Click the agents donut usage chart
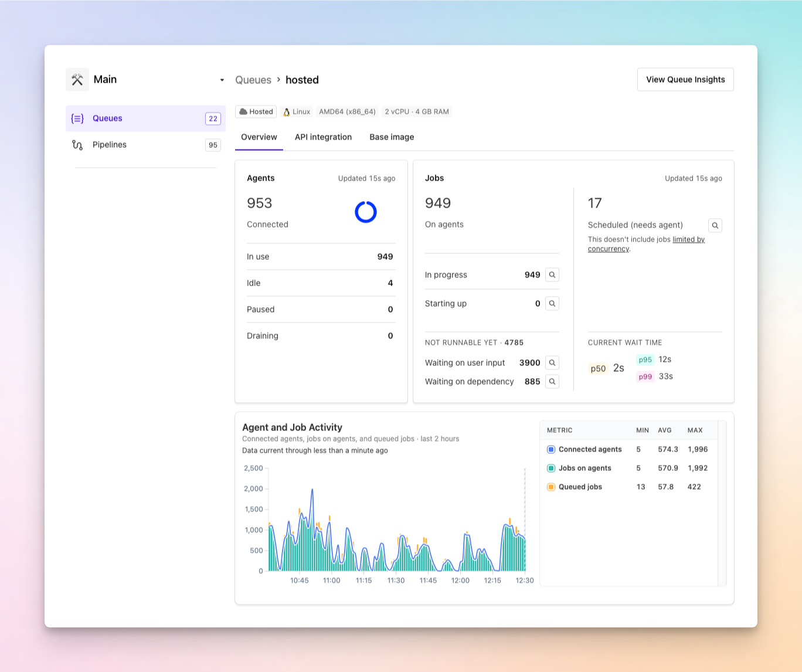 pos(366,212)
